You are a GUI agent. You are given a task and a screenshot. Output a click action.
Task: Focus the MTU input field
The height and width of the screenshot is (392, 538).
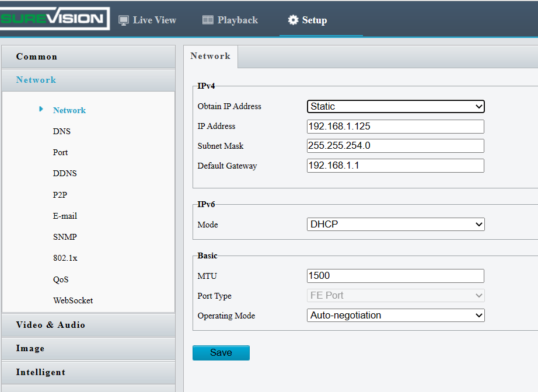[x=396, y=276]
